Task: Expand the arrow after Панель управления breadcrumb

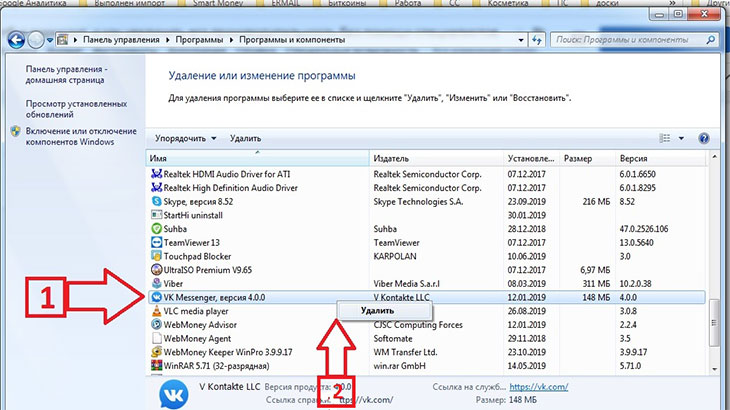Action: [x=168, y=40]
